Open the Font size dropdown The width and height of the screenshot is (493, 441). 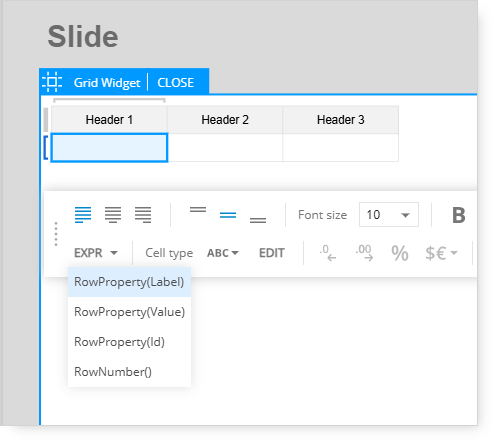389,215
